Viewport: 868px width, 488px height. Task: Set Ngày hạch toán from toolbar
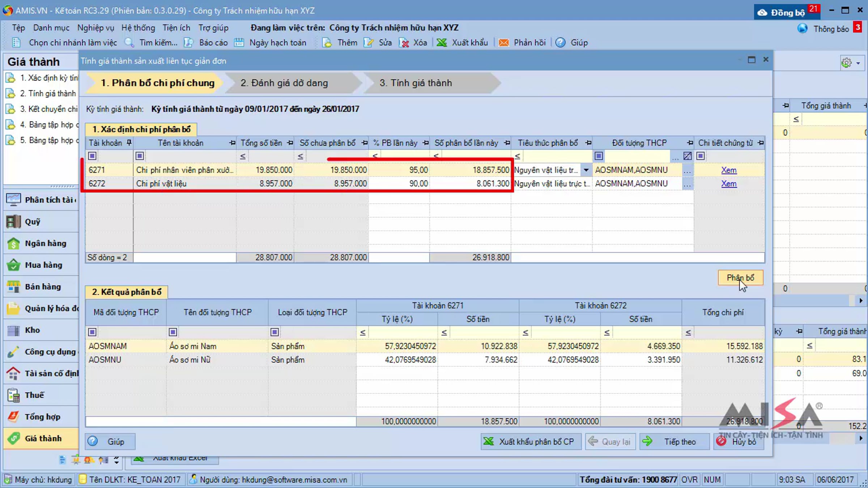pyautogui.click(x=270, y=43)
